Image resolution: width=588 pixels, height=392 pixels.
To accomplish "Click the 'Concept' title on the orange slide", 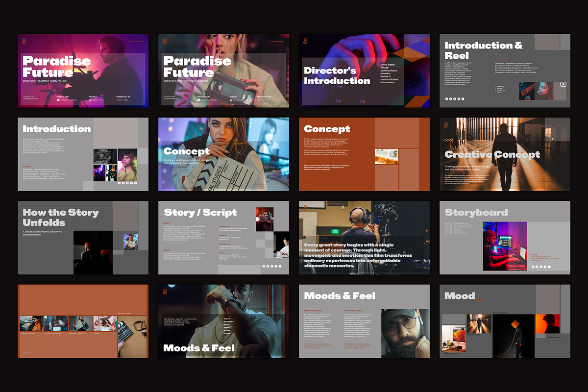I will 327,129.
